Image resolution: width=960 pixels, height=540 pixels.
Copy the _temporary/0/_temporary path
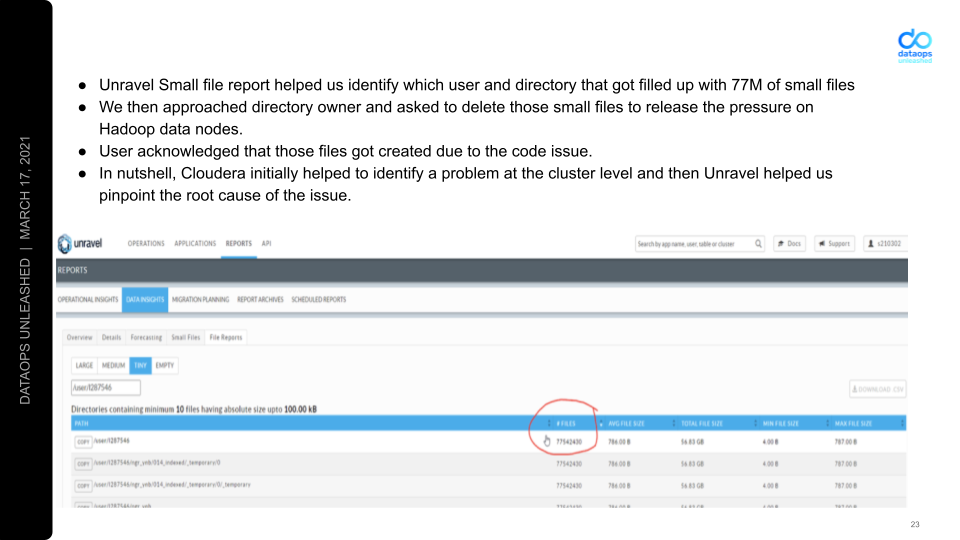tap(83, 486)
